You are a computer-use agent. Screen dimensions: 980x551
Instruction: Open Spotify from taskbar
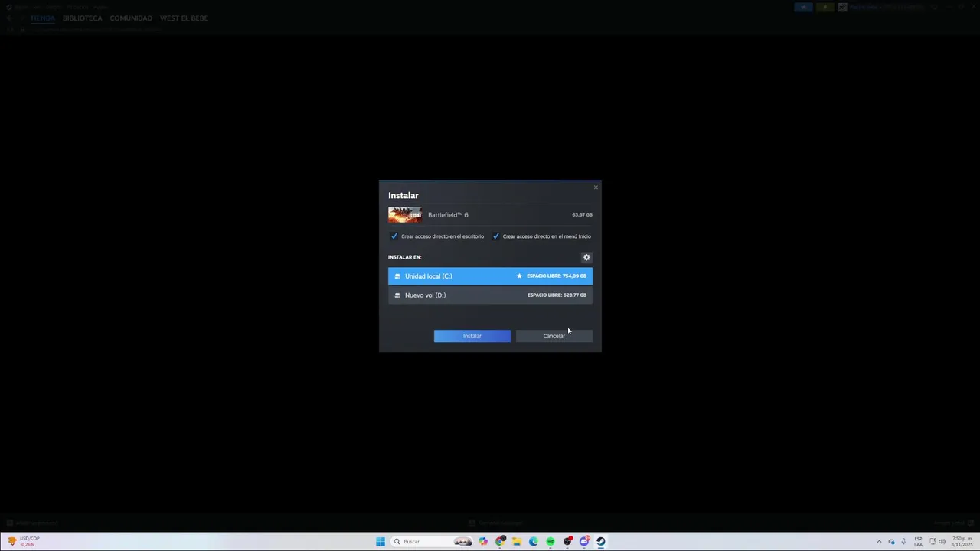[550, 541]
